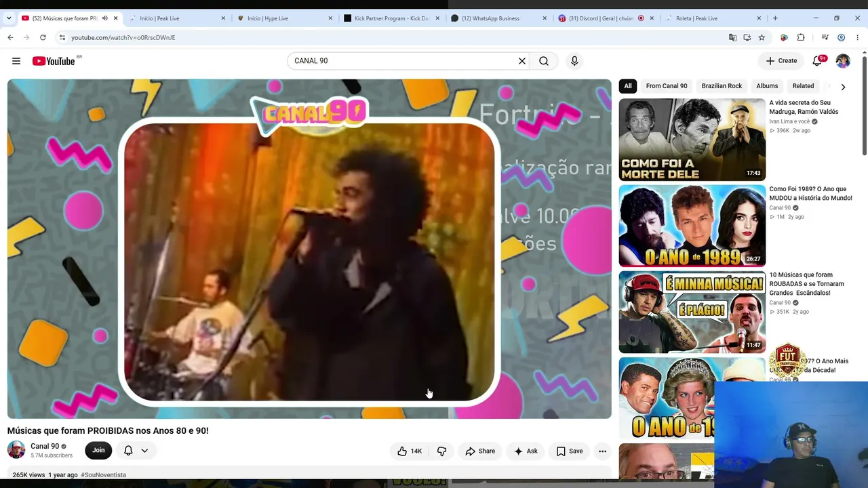The image size is (868, 488).
Task: Open 'Como foi a morte dele' thumbnail
Action: point(692,140)
